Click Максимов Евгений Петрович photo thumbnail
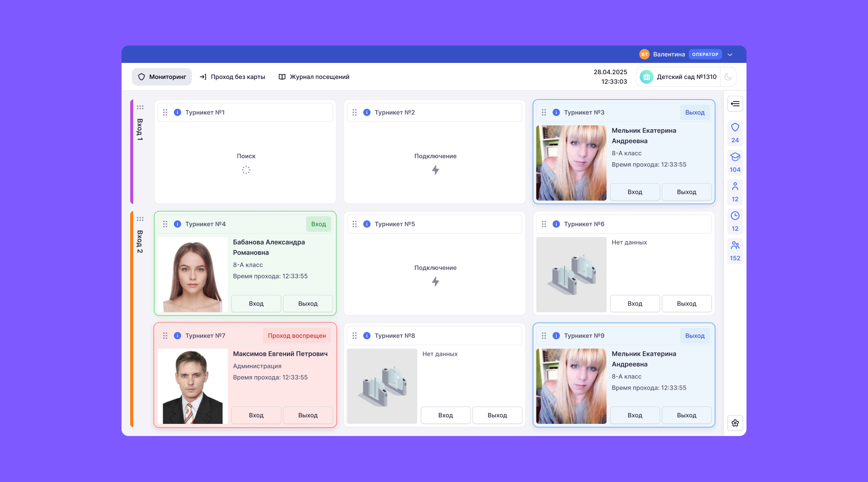Screen dimensions: 868x482 coord(193,386)
